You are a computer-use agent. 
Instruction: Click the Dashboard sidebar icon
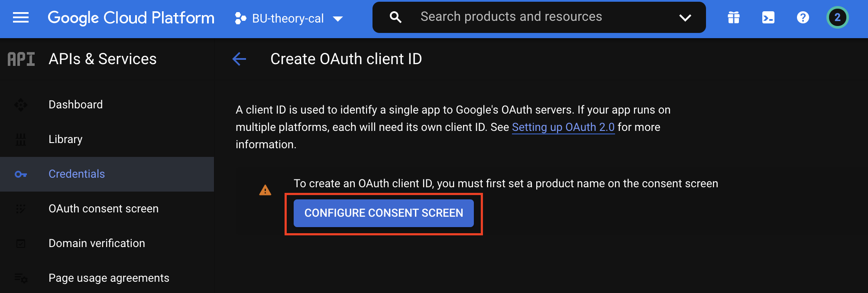coord(21,104)
